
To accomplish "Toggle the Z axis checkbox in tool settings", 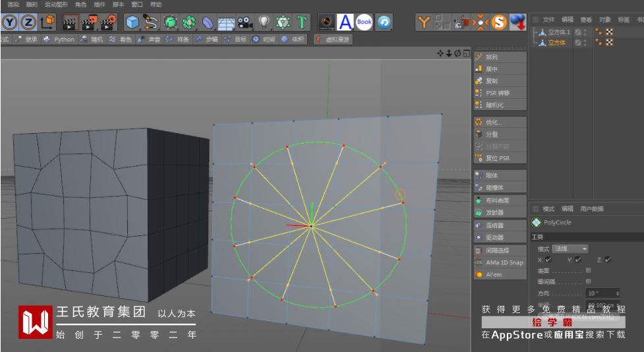I will (x=608, y=260).
